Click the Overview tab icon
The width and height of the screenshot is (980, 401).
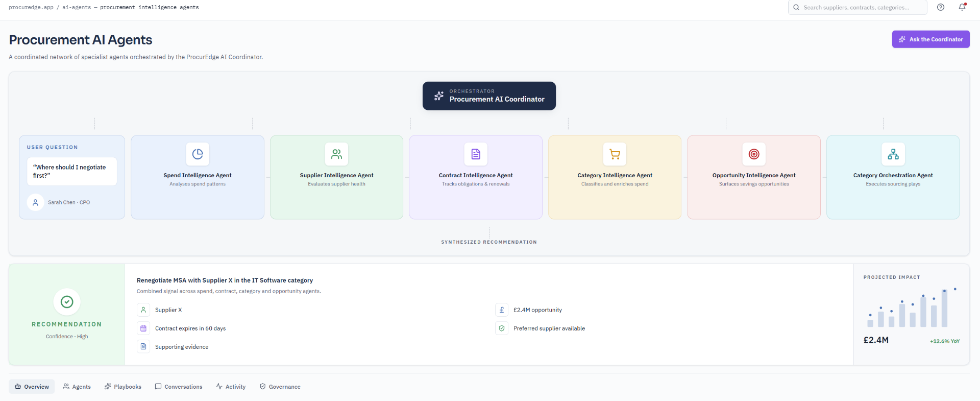coord(18,386)
